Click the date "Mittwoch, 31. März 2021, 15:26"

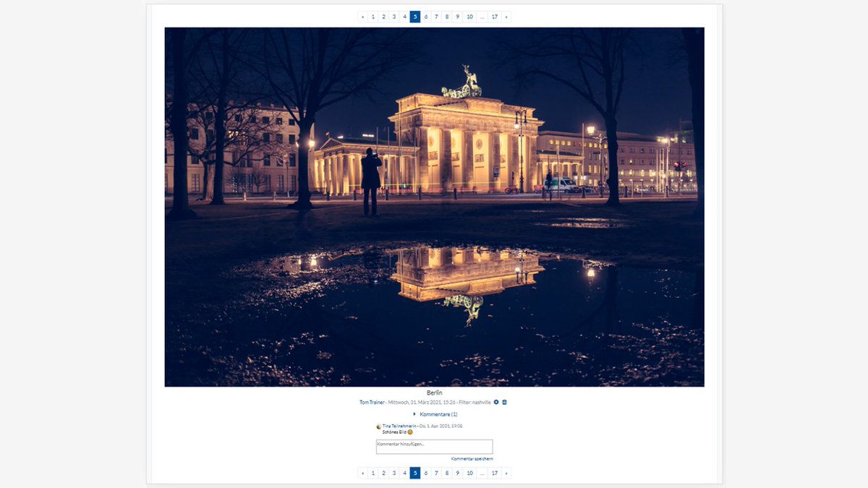point(421,402)
